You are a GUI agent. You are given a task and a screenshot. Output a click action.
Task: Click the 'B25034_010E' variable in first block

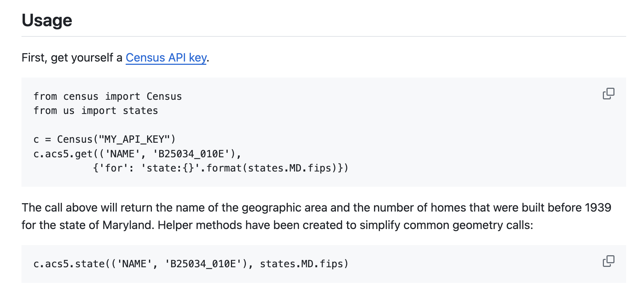coord(191,154)
